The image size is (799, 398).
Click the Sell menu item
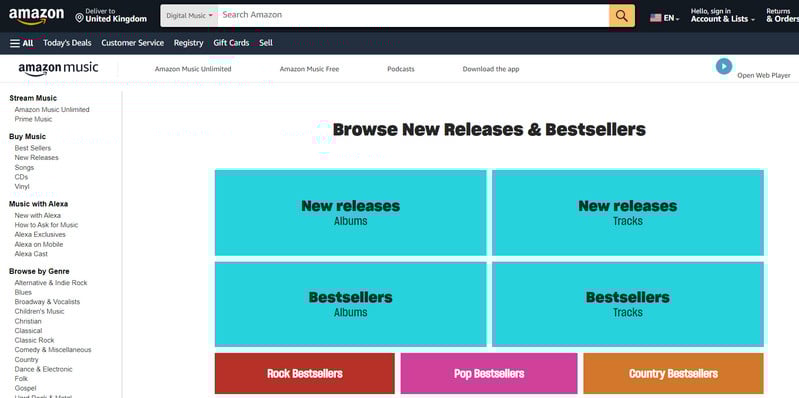[x=266, y=43]
